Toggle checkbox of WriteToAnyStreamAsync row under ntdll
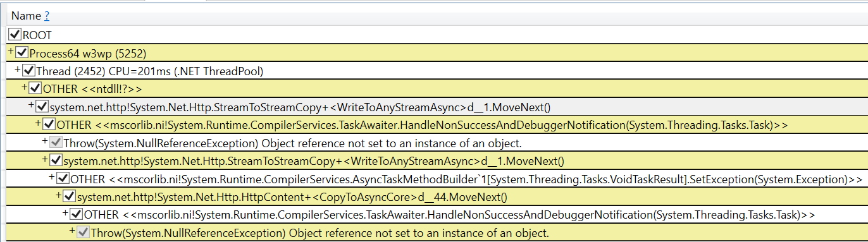The image size is (868, 242). click(x=43, y=107)
